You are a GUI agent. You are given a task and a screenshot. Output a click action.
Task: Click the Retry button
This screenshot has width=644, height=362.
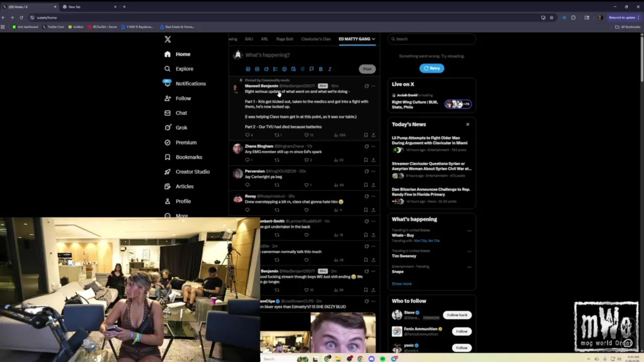tap(432, 68)
